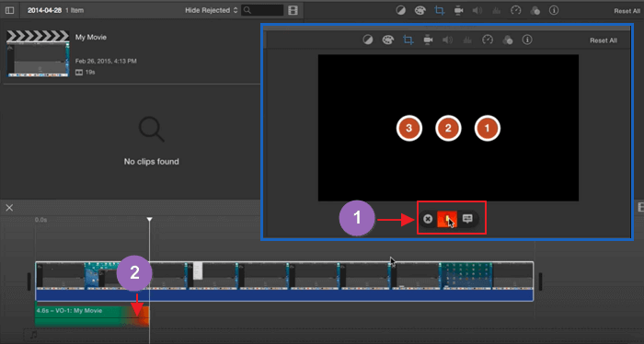Click the red voiceover record button
644x344 pixels.
447,219
